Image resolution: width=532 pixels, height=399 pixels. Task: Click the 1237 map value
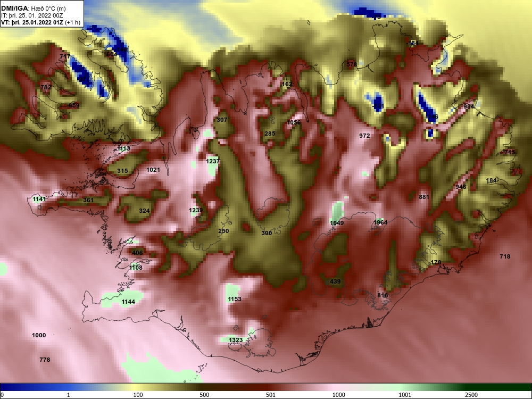pos(213,161)
